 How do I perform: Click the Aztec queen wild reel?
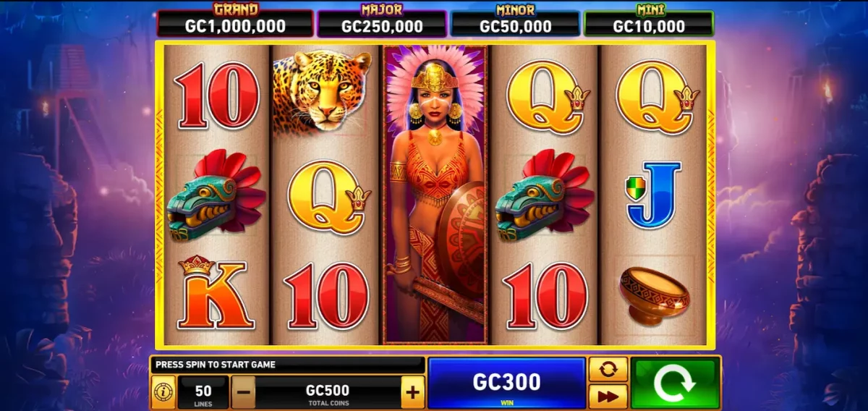point(435,194)
